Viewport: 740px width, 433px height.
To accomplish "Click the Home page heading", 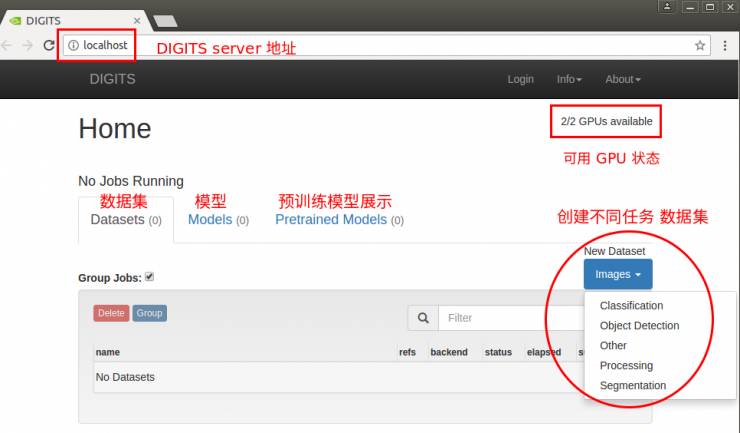I will (115, 128).
